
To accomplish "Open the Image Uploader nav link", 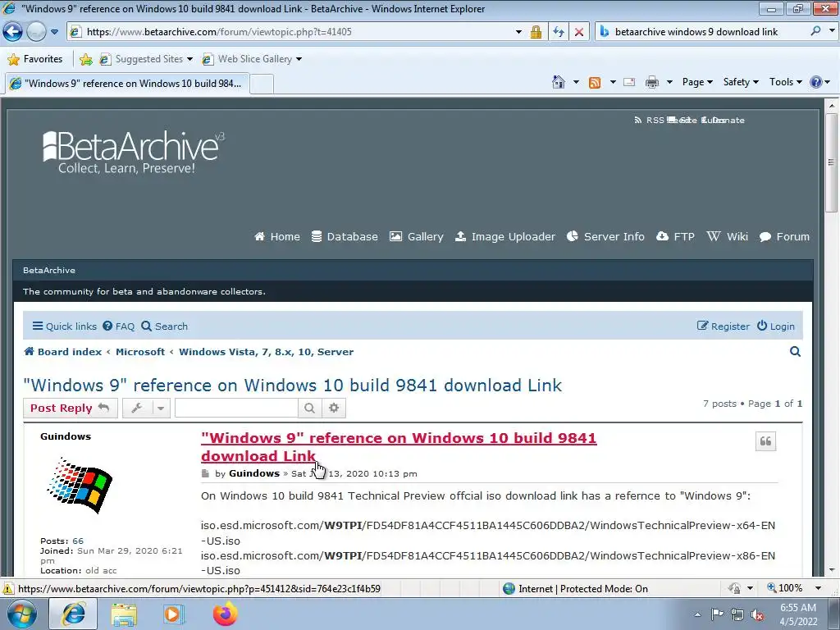I will (505, 236).
